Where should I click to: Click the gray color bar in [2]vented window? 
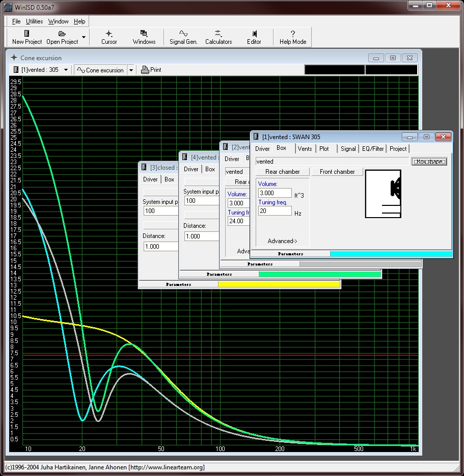click(361, 264)
